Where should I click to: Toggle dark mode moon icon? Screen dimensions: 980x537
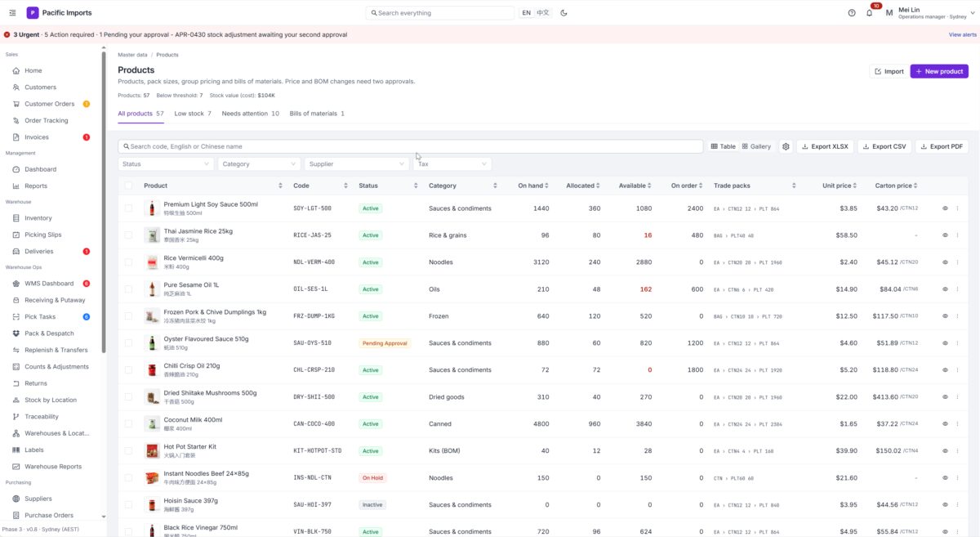(x=563, y=13)
